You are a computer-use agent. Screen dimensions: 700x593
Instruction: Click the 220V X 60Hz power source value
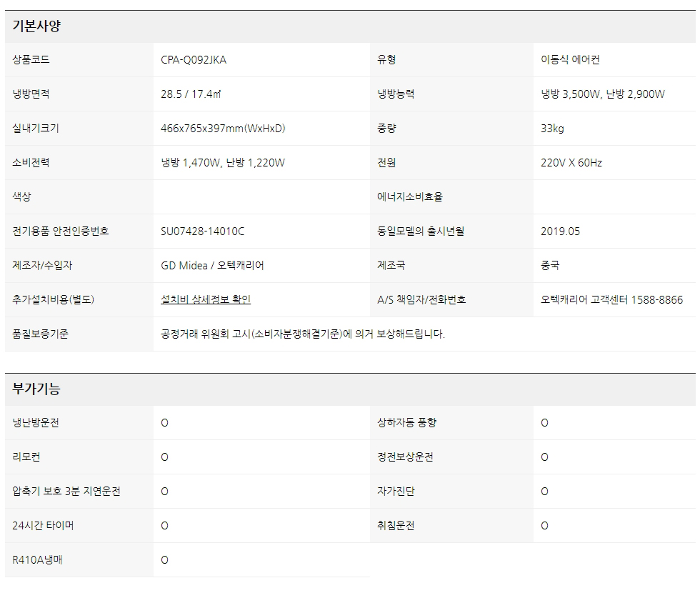point(571,163)
